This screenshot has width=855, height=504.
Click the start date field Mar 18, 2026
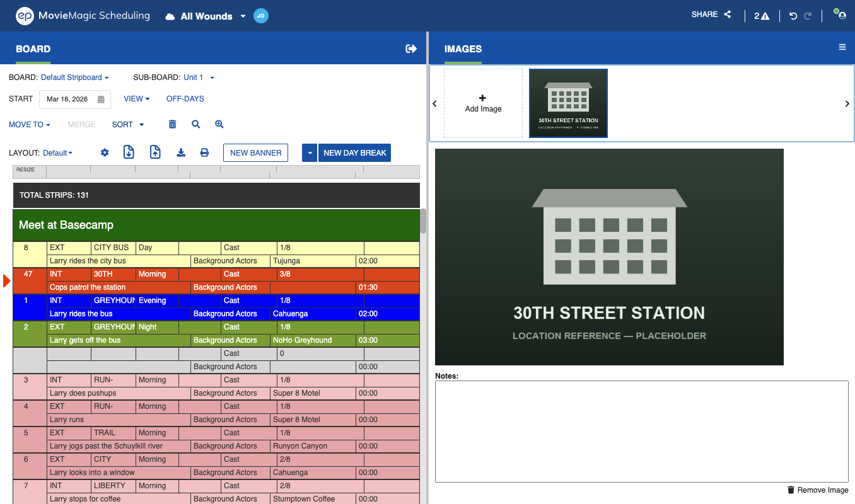coord(75,100)
